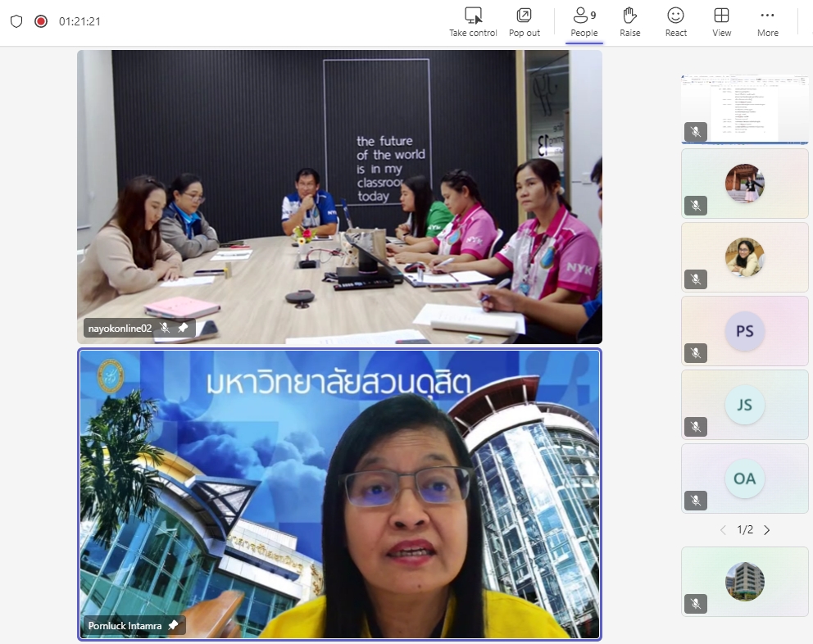The width and height of the screenshot is (813, 644).
Task: Select the Pornluck Intamra video tile
Action: (339, 494)
